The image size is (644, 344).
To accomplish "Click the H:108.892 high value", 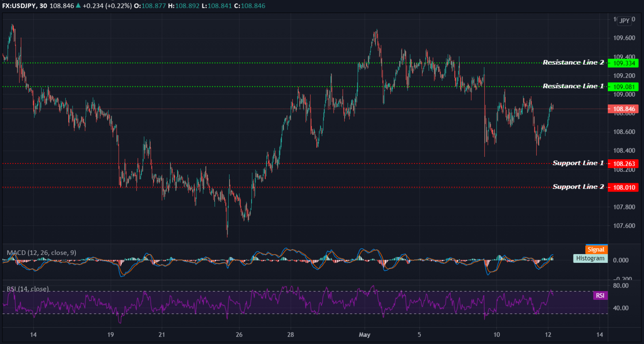I will pos(183,6).
